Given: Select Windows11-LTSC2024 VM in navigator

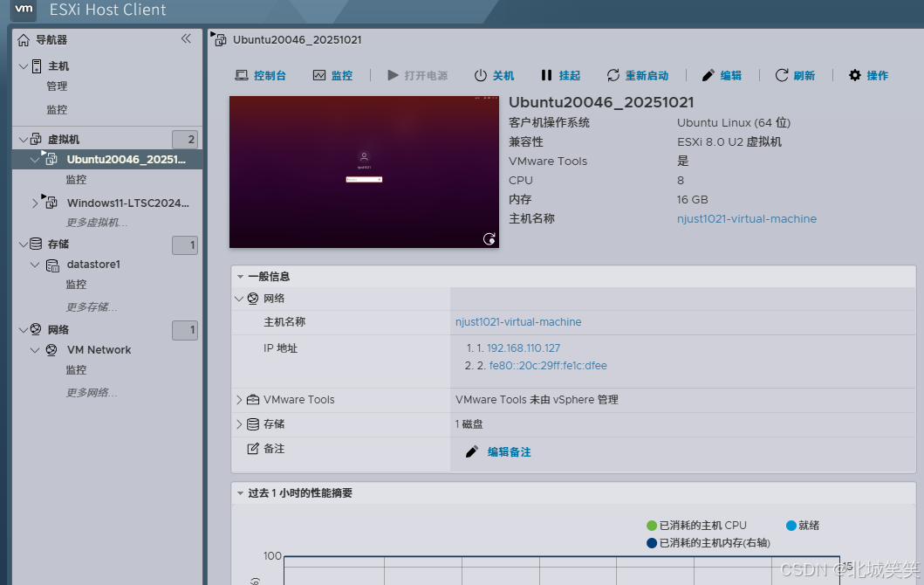Looking at the screenshot, I should 128,203.
